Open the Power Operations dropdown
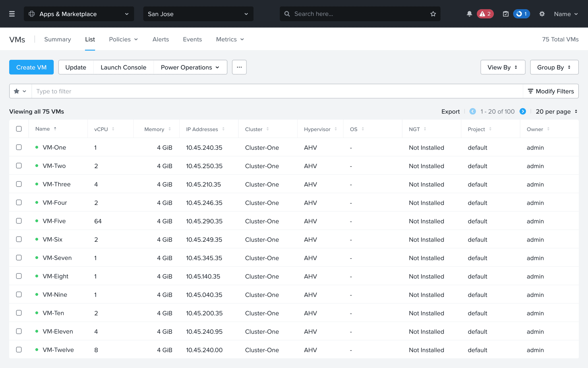588x368 pixels. click(x=190, y=67)
